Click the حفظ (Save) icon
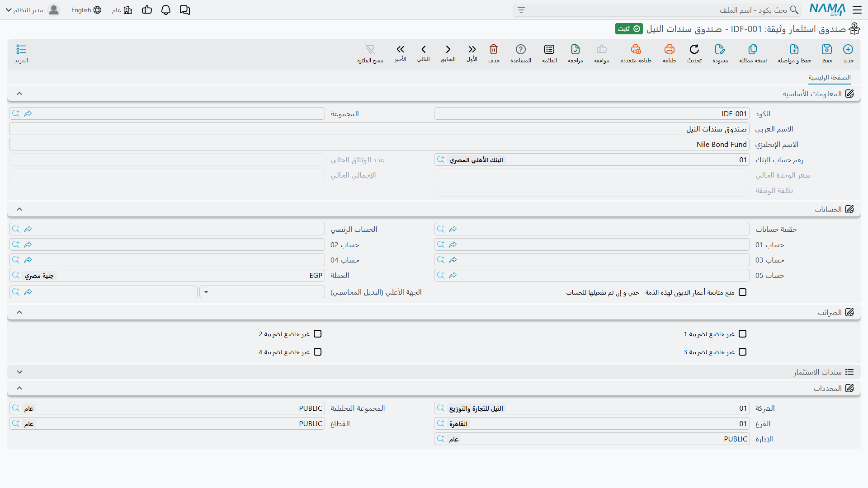This screenshot has height=488, width=868. coord(827,49)
